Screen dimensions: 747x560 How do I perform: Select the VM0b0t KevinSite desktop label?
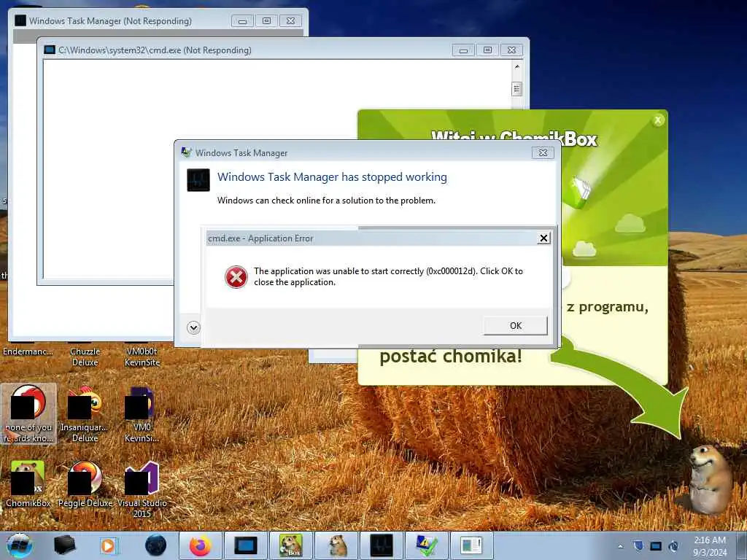[142, 357]
